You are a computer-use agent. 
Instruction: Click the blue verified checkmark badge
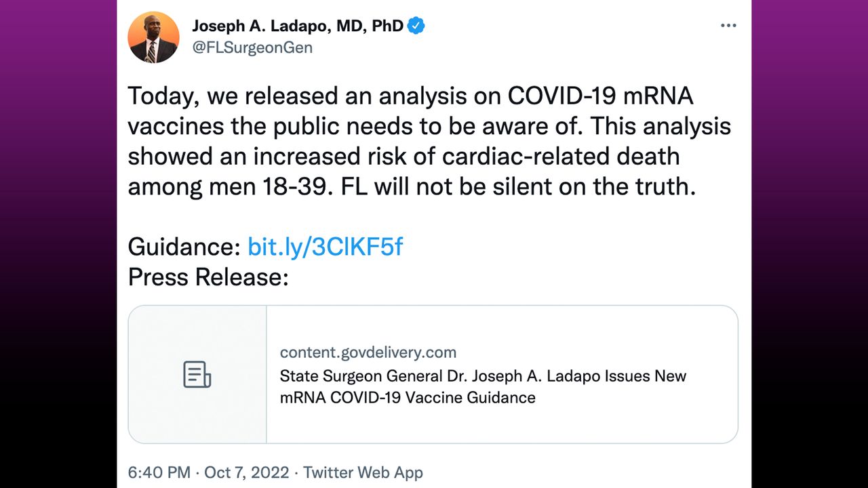416,26
